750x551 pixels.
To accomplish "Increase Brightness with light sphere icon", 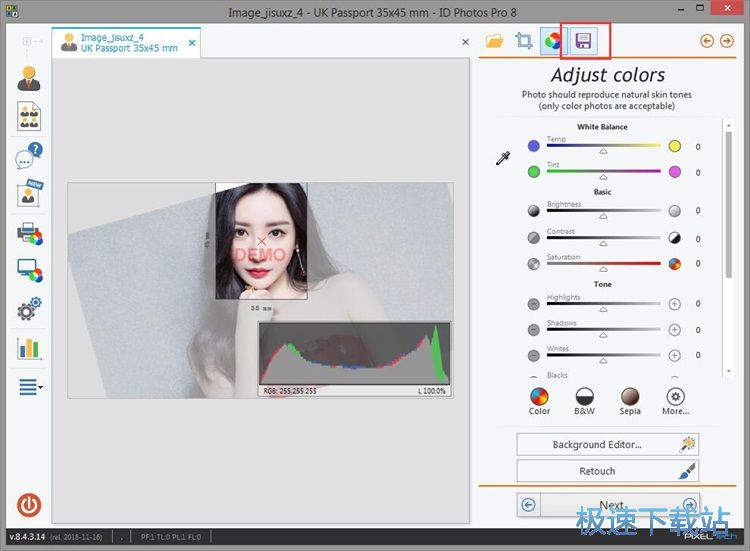I will (x=675, y=211).
